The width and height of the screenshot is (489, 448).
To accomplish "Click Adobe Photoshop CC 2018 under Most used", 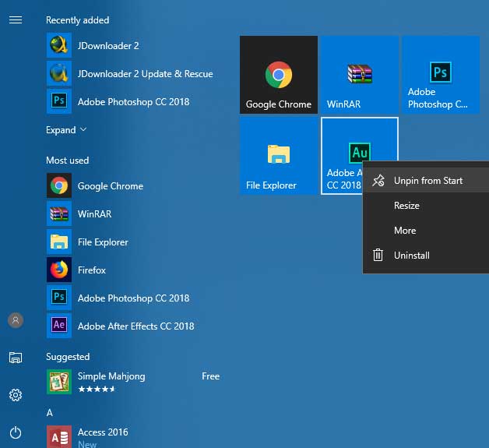I will pos(133,298).
